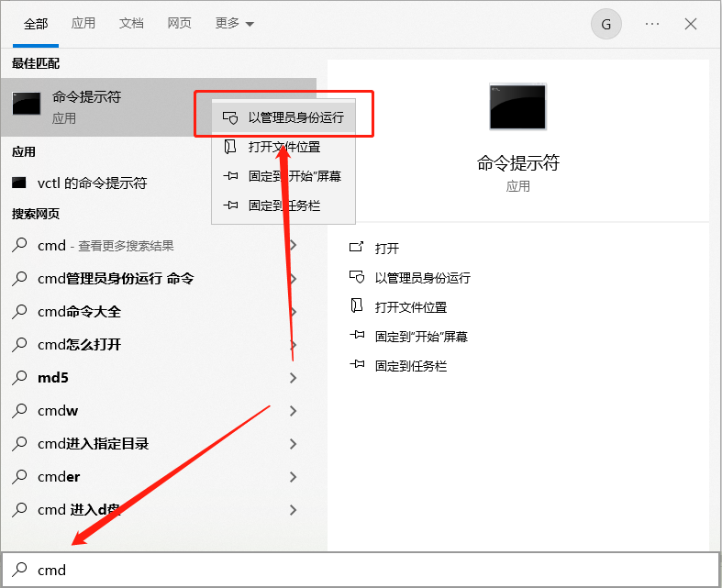Expand the cmder suggestion chevron
The image size is (722, 588).
click(293, 477)
